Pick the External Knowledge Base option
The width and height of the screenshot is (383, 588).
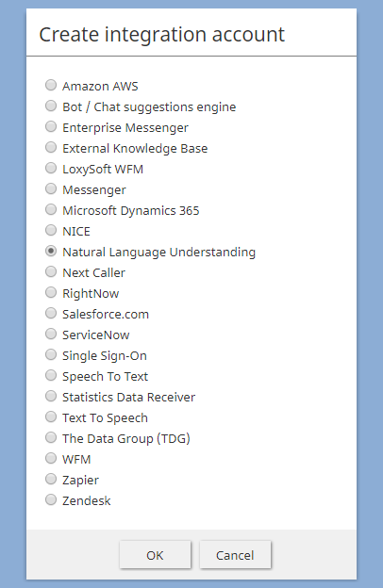pos(51,147)
